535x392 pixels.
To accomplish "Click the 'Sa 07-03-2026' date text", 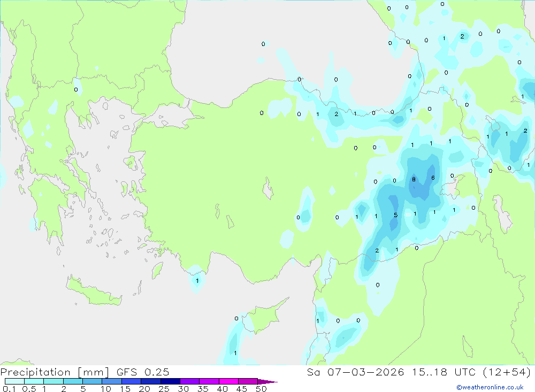I will coord(355,372).
